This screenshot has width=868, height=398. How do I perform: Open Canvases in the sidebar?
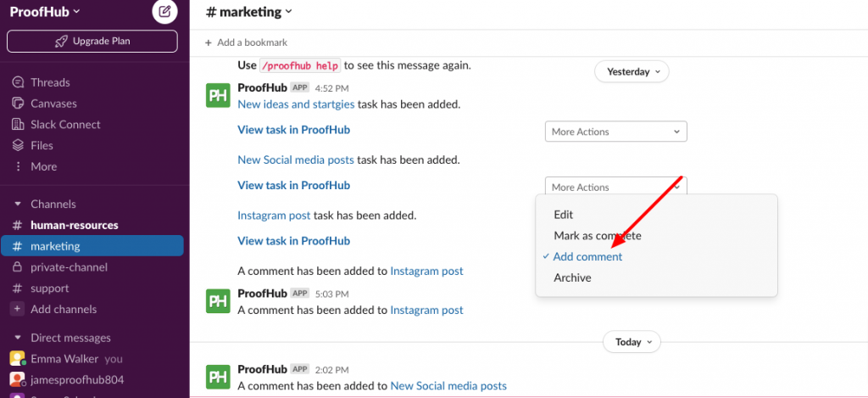click(44, 104)
